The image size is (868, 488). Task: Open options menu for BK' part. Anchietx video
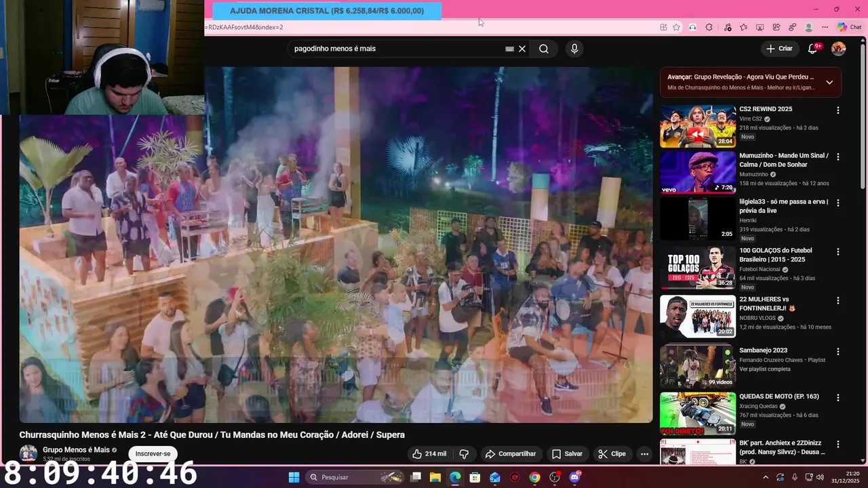click(x=838, y=445)
